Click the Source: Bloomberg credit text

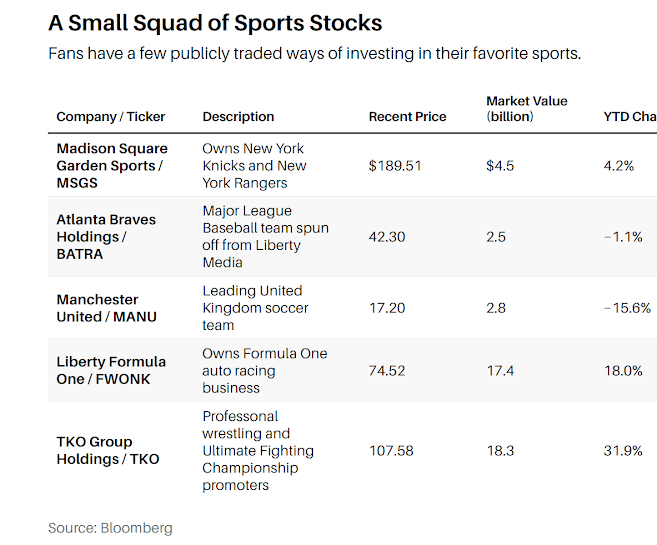click(x=110, y=528)
